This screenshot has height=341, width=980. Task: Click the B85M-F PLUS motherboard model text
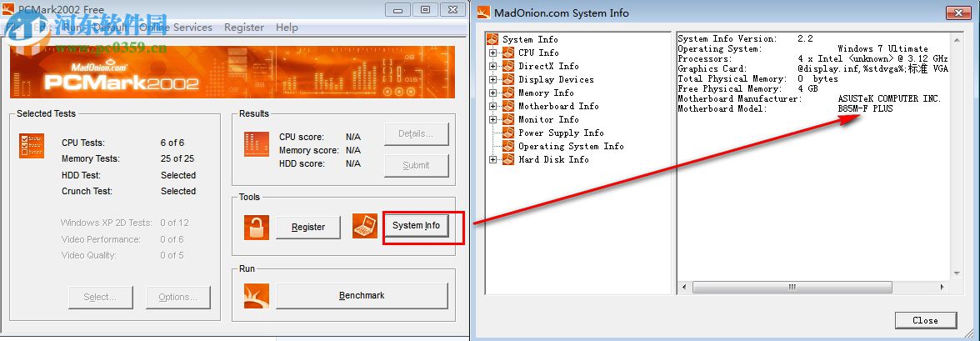(x=866, y=109)
